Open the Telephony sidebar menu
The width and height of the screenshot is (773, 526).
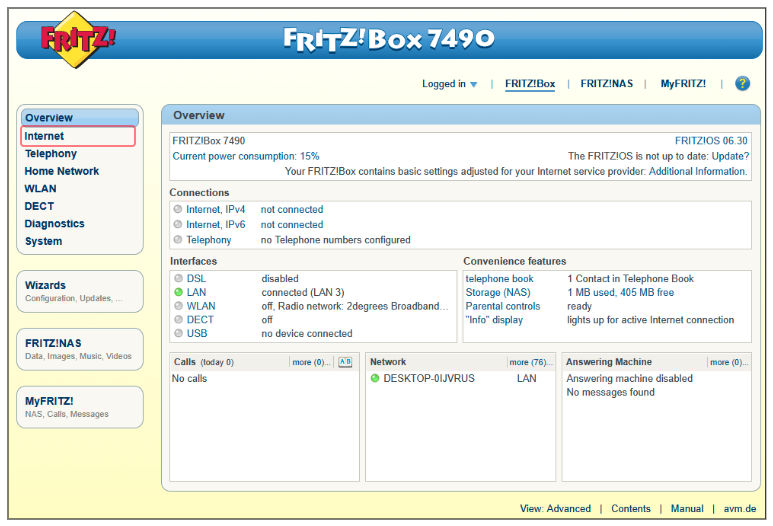point(51,154)
